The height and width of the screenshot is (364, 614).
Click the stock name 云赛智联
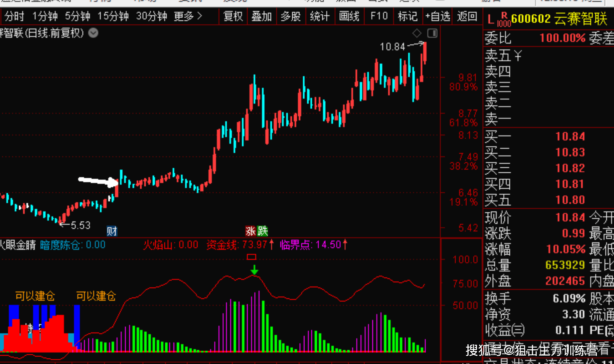[x=581, y=19]
